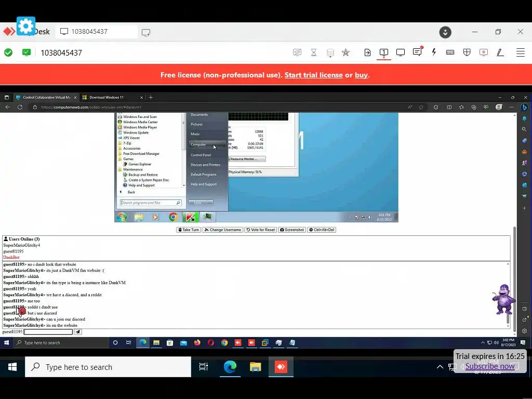Open local File Explorer from taskbar

(x=256, y=367)
